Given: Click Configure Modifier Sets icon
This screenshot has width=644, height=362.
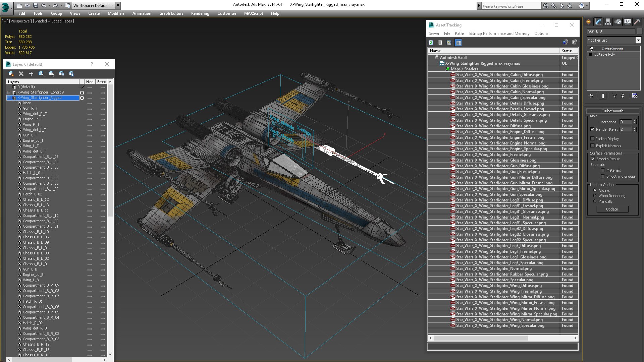Looking at the screenshot, I should (x=635, y=96).
